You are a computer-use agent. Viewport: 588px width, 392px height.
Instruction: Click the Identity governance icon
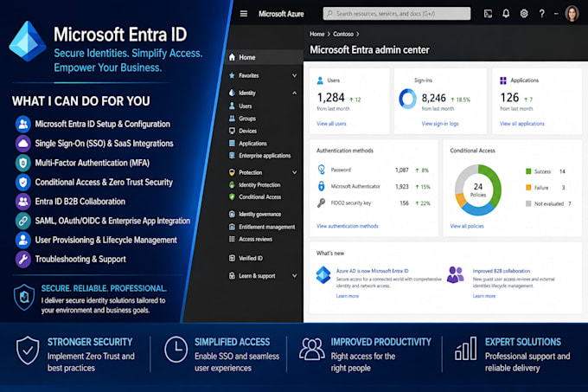click(232, 214)
